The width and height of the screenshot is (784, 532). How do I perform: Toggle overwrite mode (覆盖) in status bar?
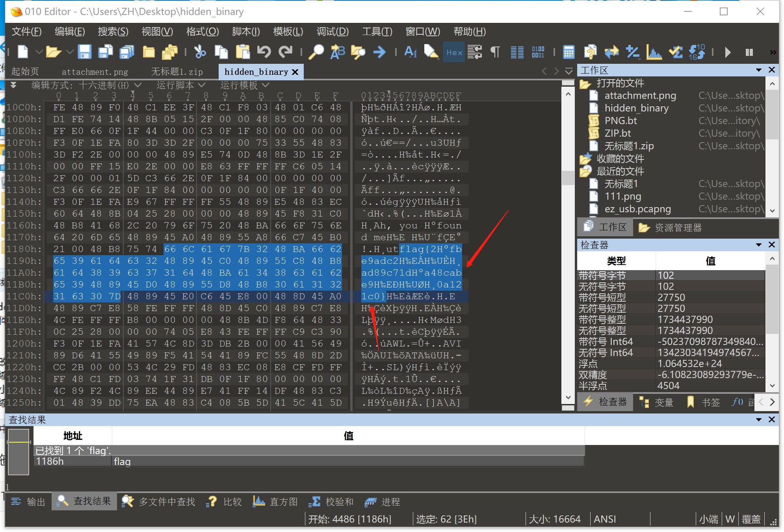(x=751, y=519)
